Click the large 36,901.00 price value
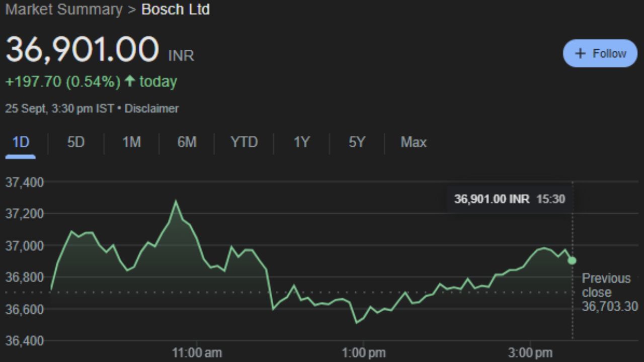The width and height of the screenshot is (644, 362). pyautogui.click(x=82, y=49)
